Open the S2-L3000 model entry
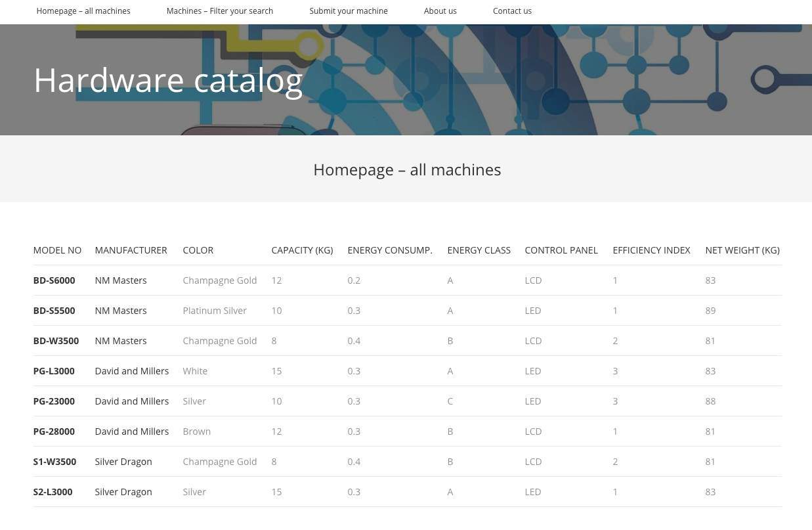Viewport: 812px width, 530px height. (53, 491)
